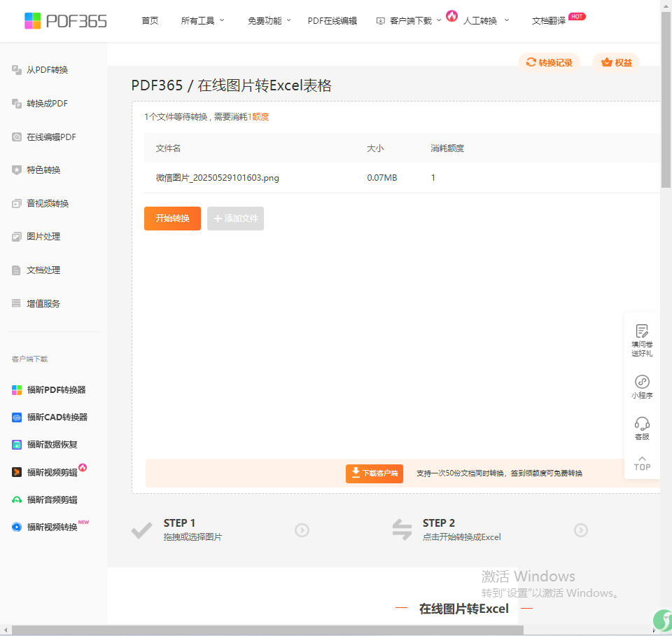
Task: Click the 福昕音频剪辑 app icon
Action: [17, 499]
